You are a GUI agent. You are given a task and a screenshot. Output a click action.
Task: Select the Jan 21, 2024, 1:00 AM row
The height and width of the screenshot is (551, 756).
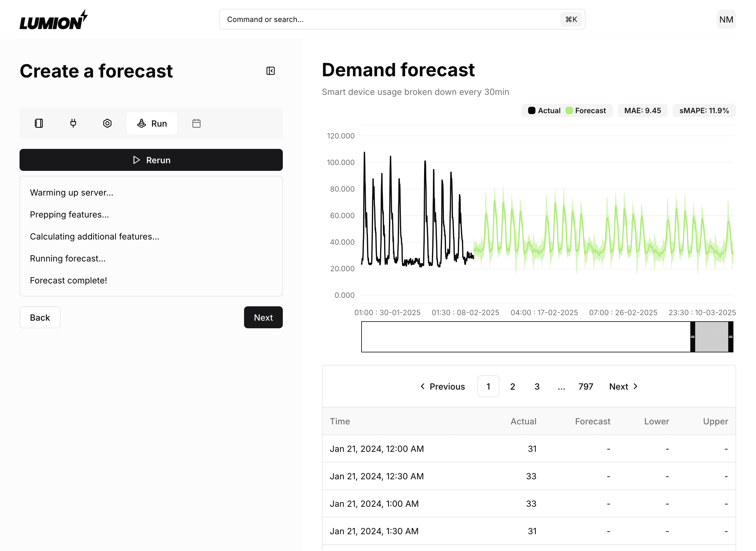click(529, 504)
